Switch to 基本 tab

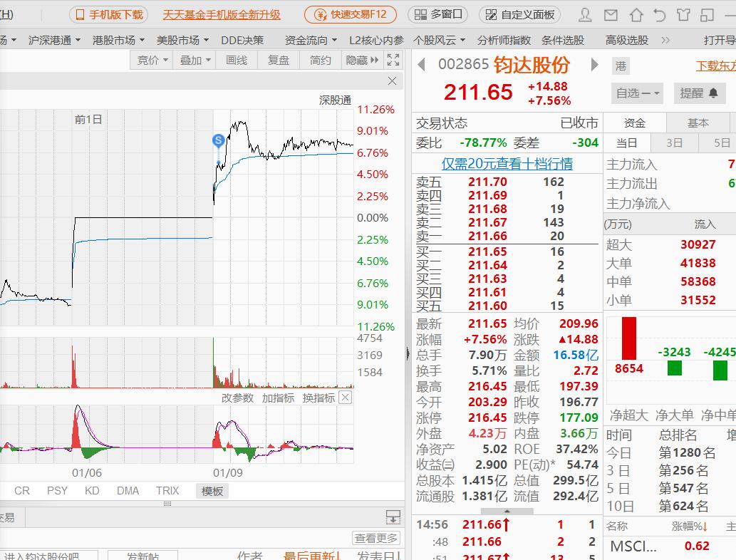pos(698,123)
